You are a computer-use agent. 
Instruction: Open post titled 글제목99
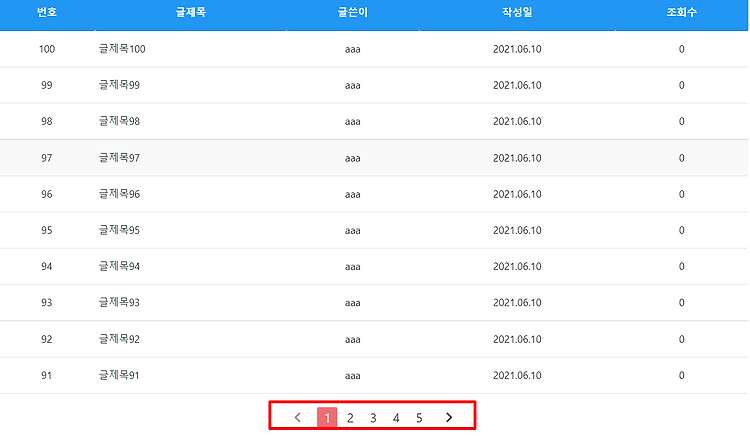119,85
